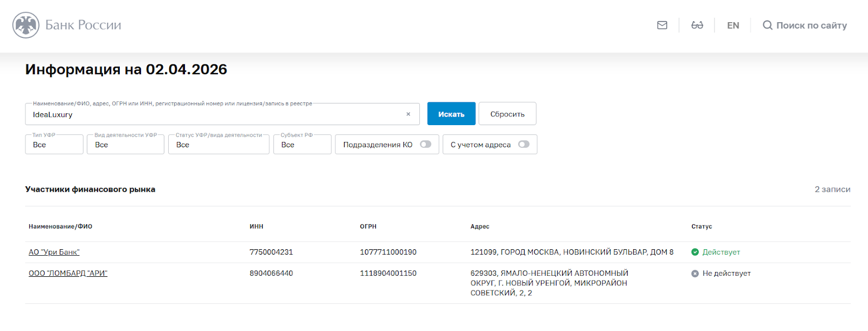
Task: Open Поиск по сайту in header
Action: click(x=811, y=25)
